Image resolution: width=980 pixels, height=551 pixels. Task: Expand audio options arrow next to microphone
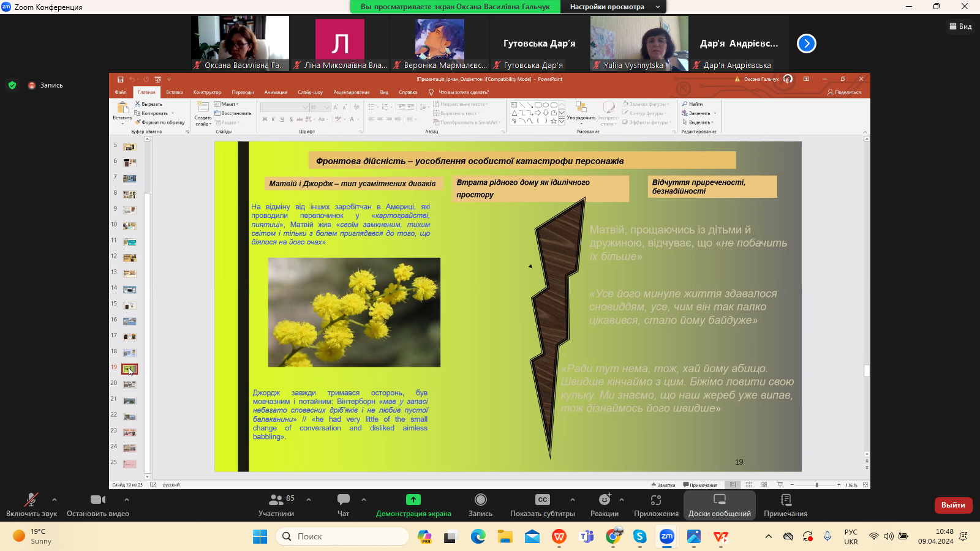coord(55,500)
